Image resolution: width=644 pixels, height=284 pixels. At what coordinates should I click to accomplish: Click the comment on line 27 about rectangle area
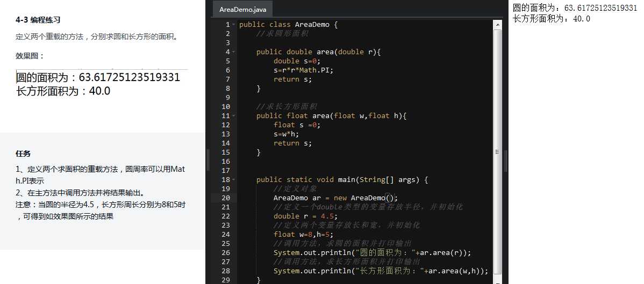click(347, 262)
